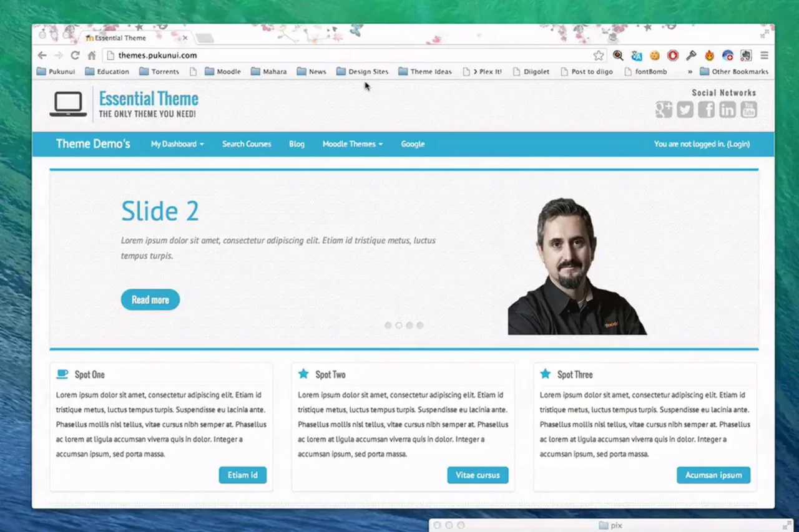The height and width of the screenshot is (532, 799).
Task: Select the first slider indicator dot
Action: coord(388,326)
